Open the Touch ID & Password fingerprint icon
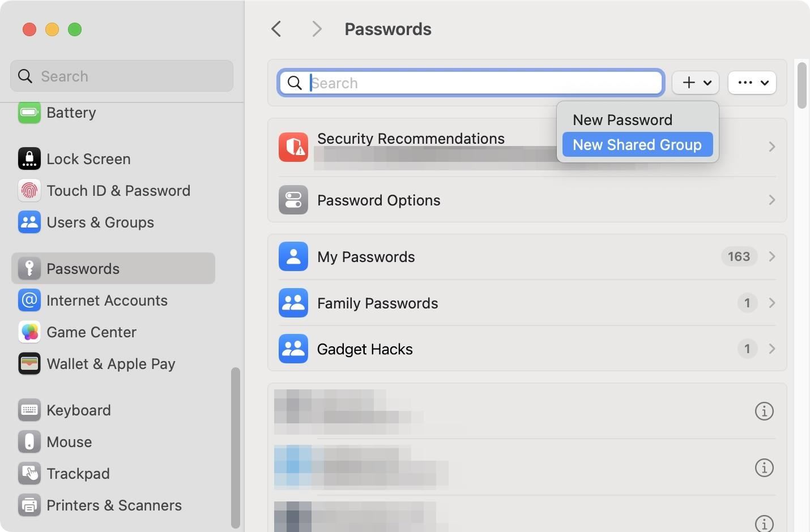 29,190
